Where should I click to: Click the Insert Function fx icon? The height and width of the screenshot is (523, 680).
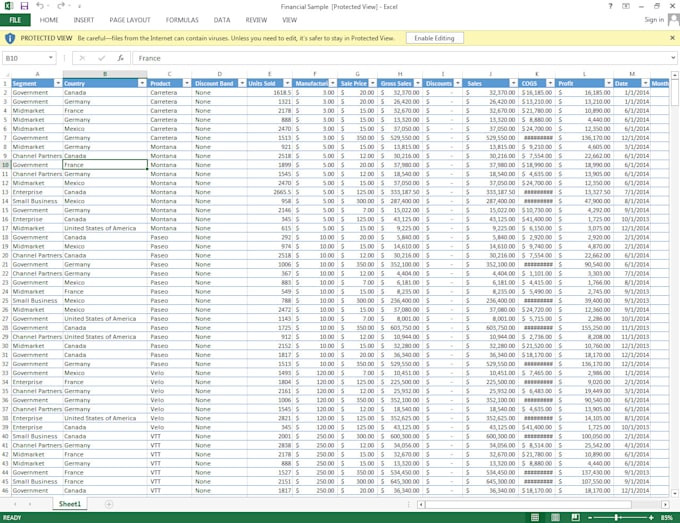tap(121, 58)
